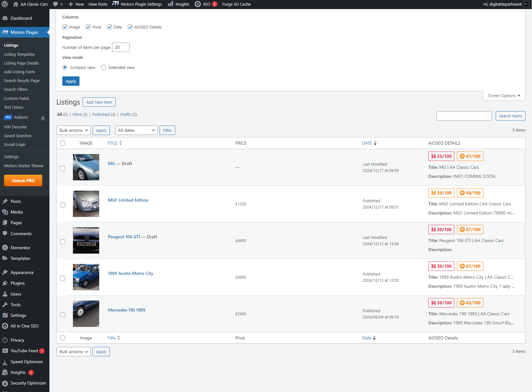Open the top Bulk actions dropdown
The height and width of the screenshot is (392, 532).
[74, 130]
